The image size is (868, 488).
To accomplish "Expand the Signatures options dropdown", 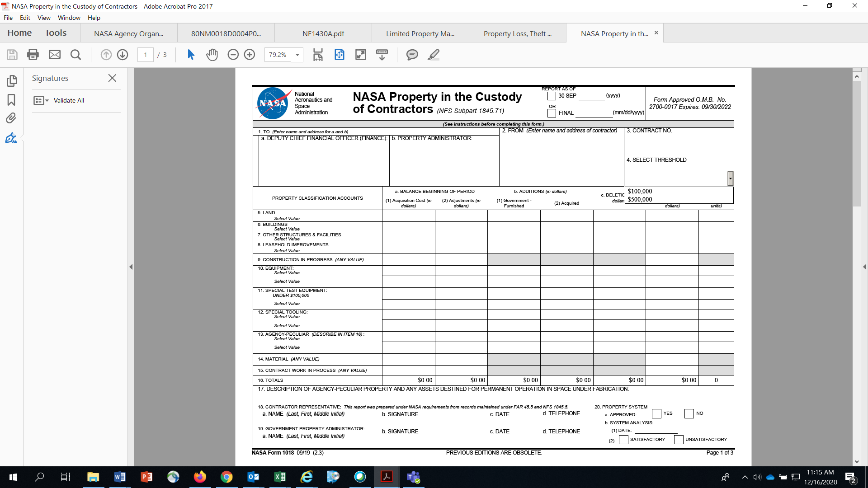I will [41, 100].
